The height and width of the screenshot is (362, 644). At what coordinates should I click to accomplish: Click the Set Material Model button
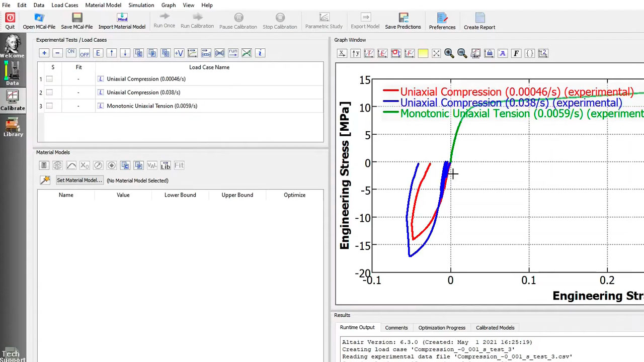click(79, 180)
